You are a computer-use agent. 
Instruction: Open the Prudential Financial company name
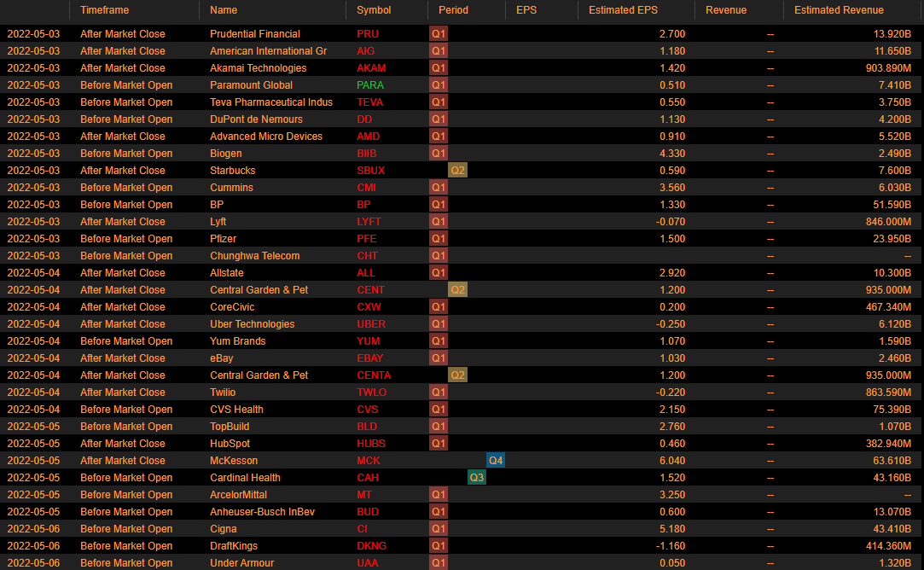(x=255, y=34)
